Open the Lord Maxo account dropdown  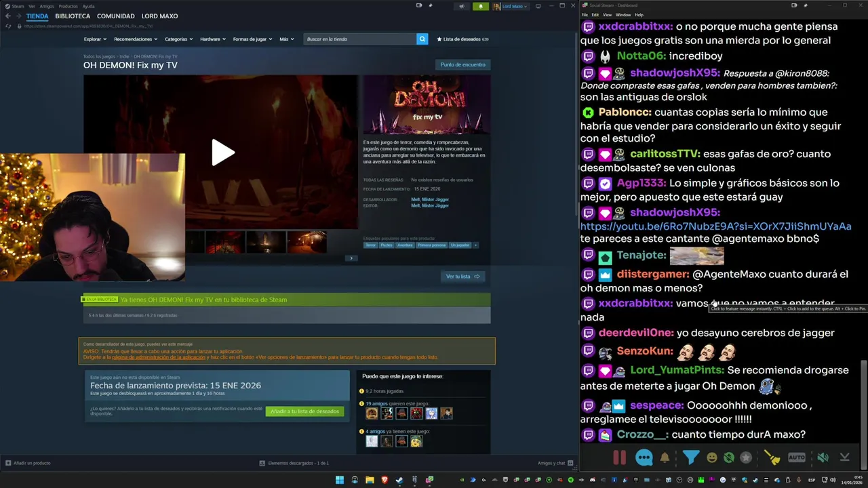[x=509, y=6]
